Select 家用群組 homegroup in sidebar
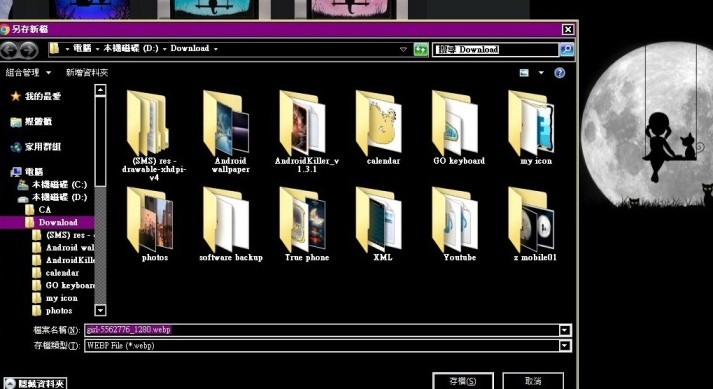This screenshot has height=389, width=713. pyautogui.click(x=36, y=147)
